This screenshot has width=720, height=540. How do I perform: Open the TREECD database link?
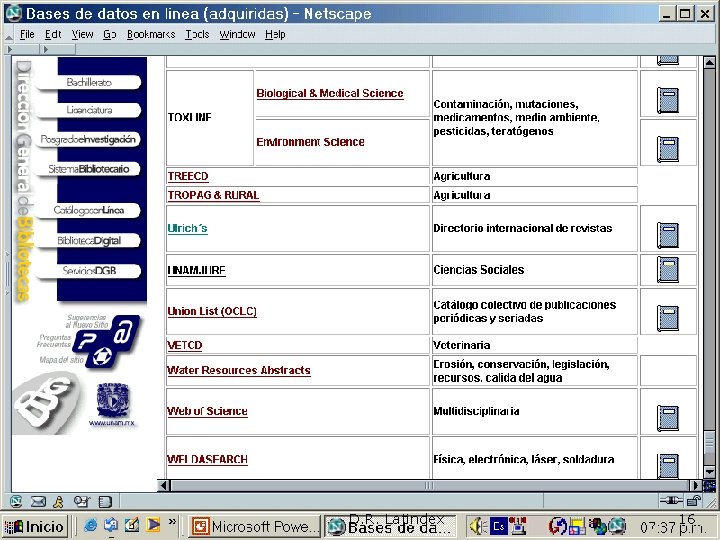(188, 176)
